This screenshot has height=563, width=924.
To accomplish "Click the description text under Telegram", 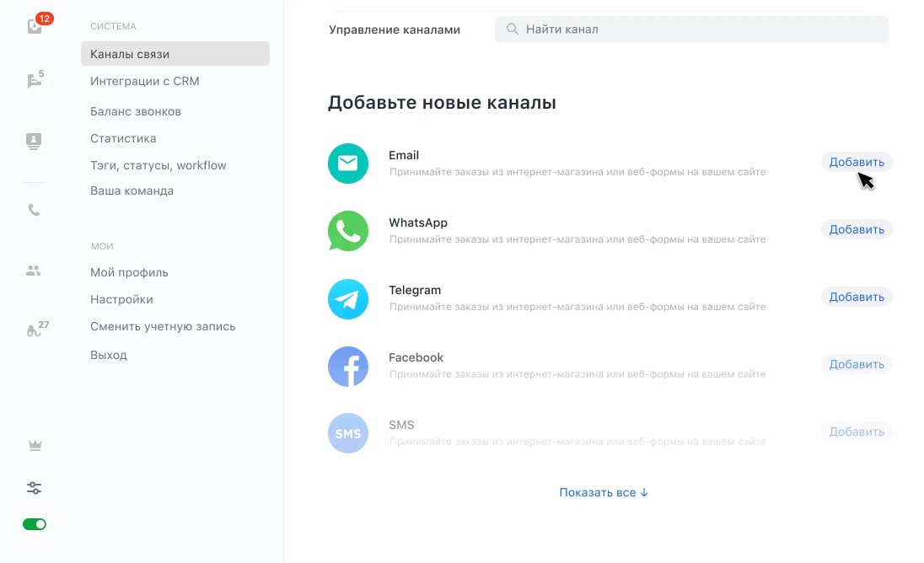I will coord(577,307).
